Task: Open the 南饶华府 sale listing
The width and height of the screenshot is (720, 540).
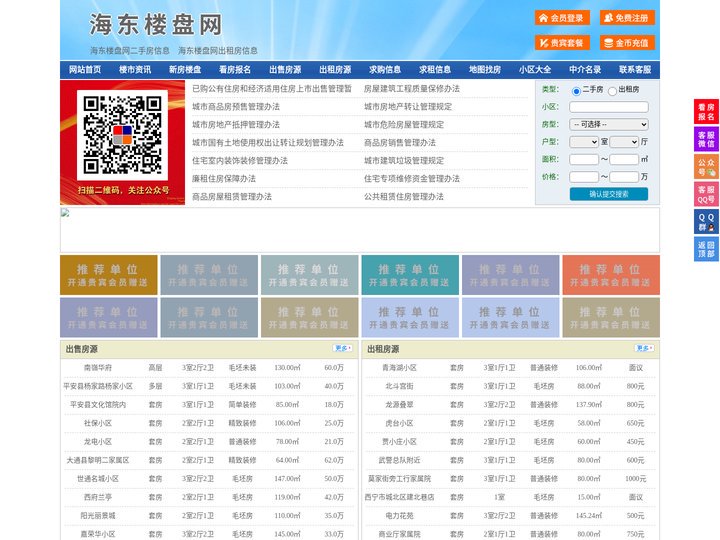Action: tap(98, 368)
